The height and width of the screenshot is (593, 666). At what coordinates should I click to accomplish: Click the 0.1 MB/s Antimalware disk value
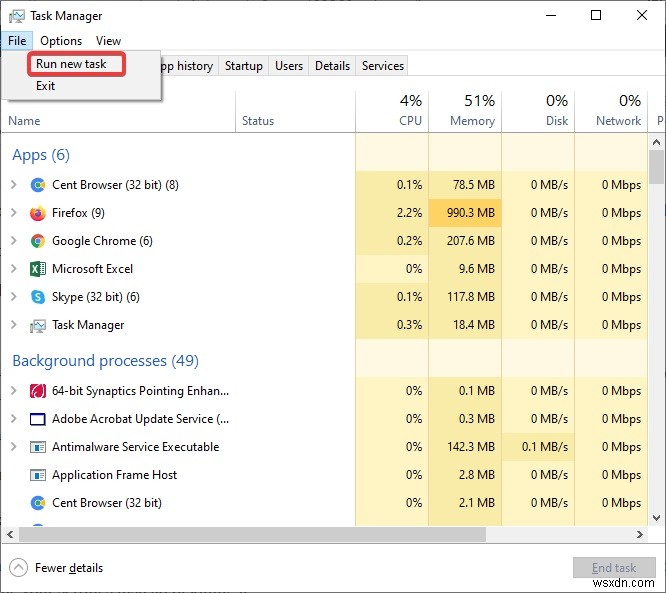(x=545, y=447)
